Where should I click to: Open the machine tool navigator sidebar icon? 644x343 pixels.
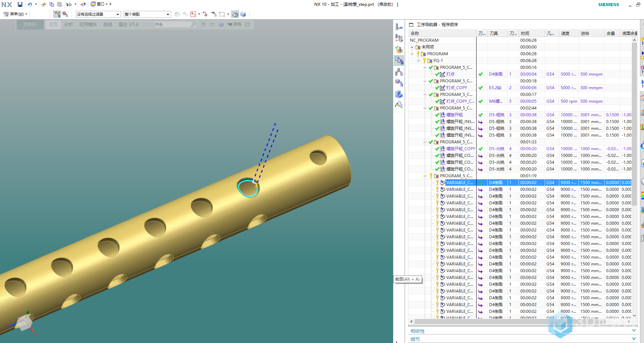(x=399, y=38)
